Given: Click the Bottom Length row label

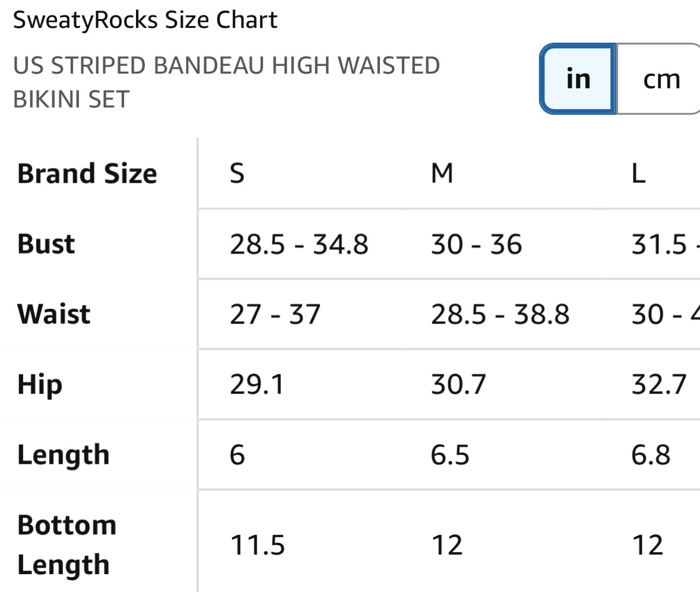Looking at the screenshot, I should point(67,544).
